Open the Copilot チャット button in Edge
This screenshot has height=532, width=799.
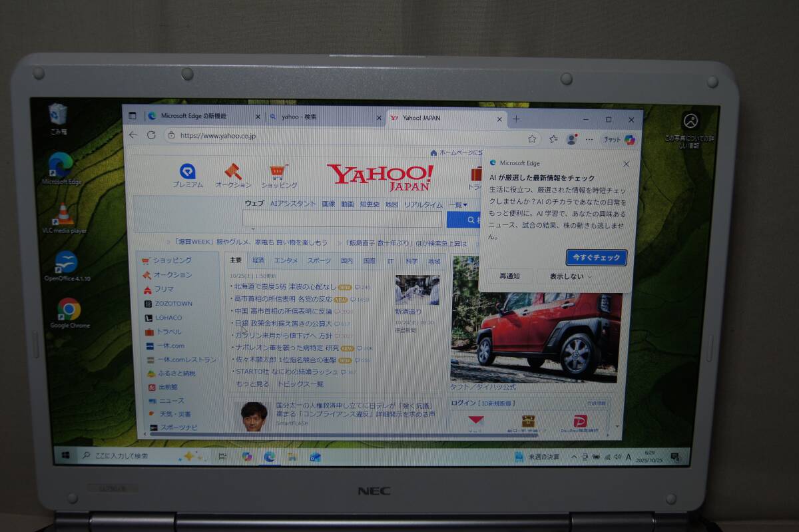tap(618, 140)
